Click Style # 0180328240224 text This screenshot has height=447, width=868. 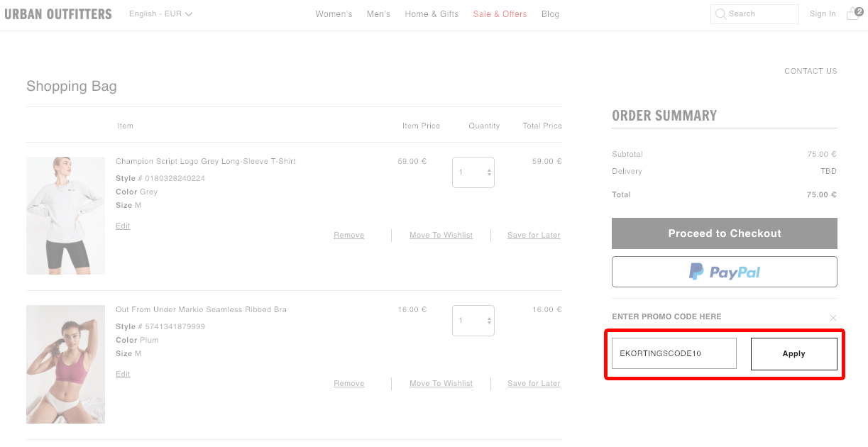(160, 178)
